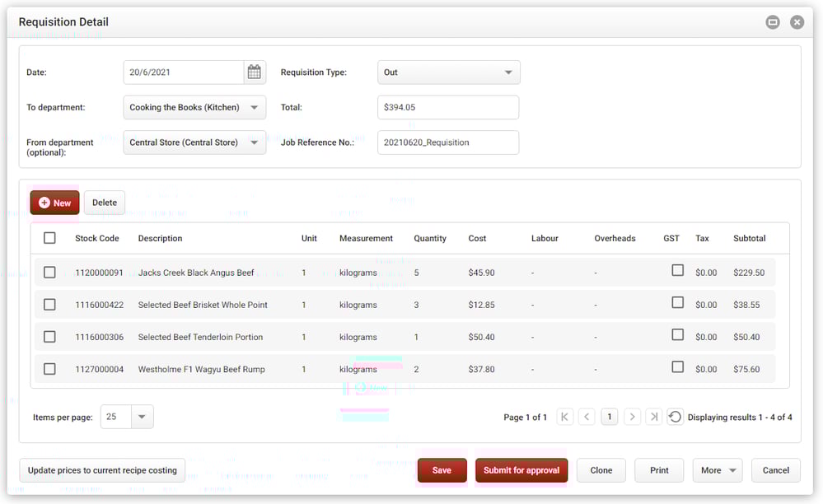
Task: Select page 1 in the pagination control
Action: click(x=609, y=417)
